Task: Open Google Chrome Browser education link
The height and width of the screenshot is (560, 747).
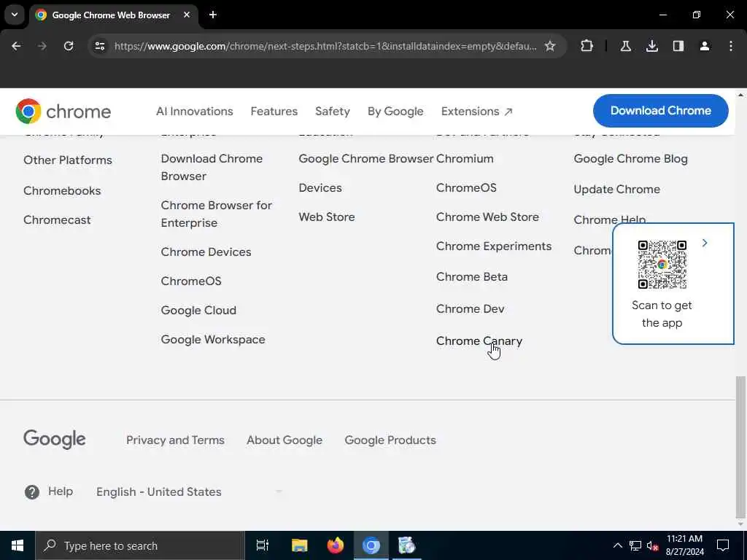Action: click(366, 158)
